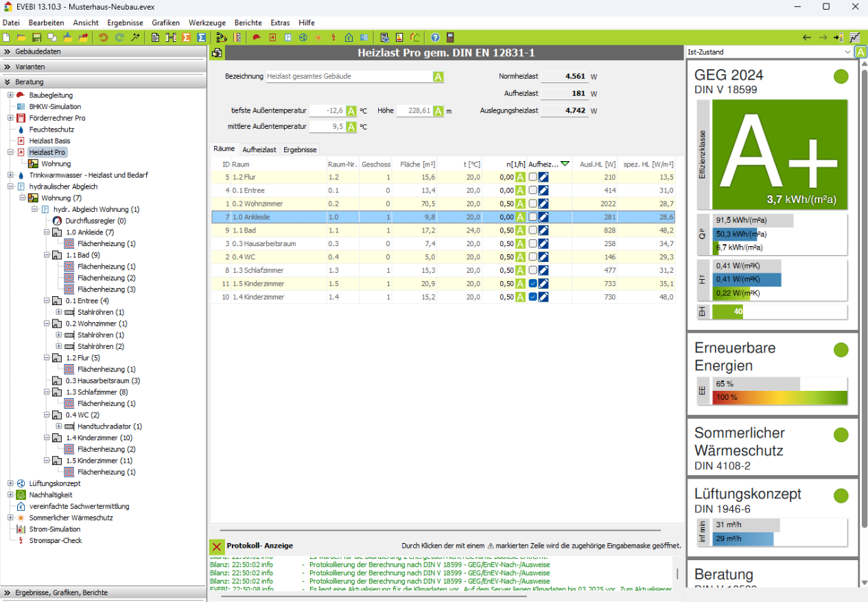Tick Aufheizen checkbox in 1.2 Flur row
The width and height of the screenshot is (868, 602).
(532, 177)
